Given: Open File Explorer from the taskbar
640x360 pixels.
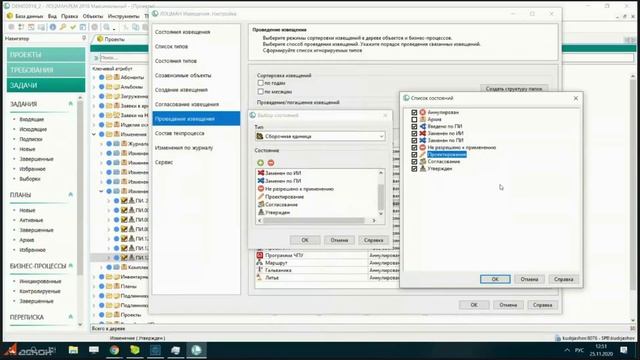Looking at the screenshot, I should pos(73,350).
